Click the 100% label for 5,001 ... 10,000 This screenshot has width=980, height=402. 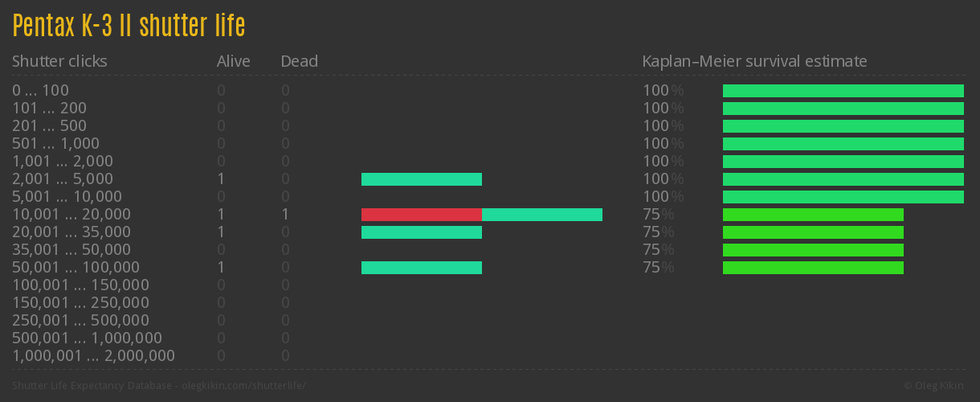click(663, 197)
